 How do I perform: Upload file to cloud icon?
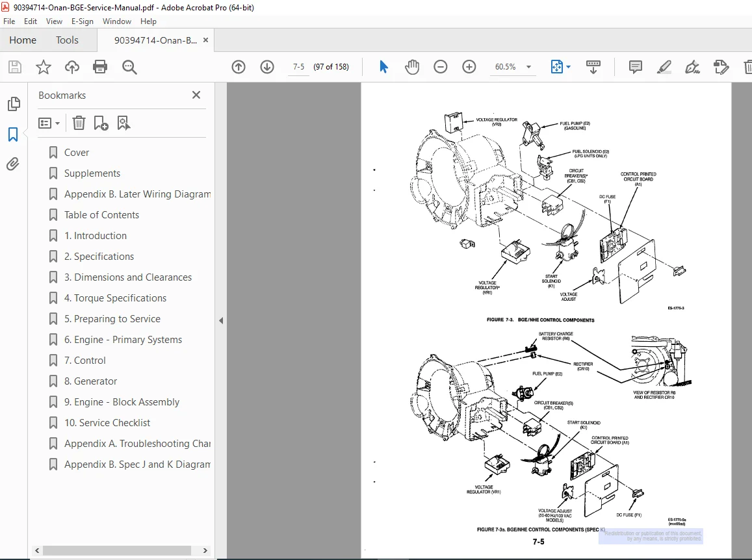pyautogui.click(x=72, y=67)
